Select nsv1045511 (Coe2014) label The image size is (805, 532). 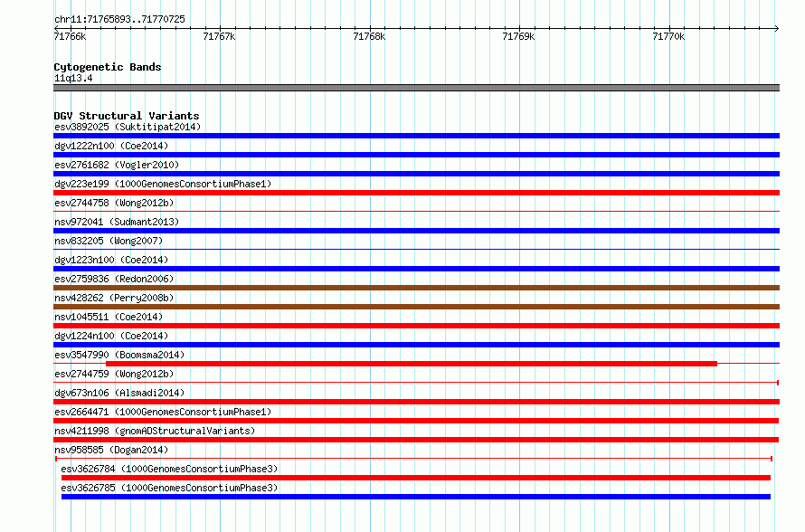[x=109, y=317]
